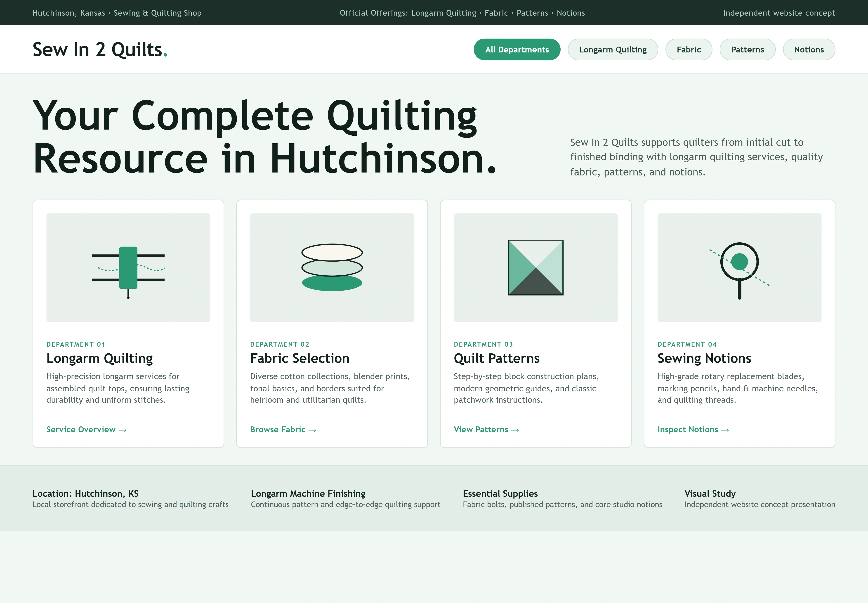The width and height of the screenshot is (868, 603).
Task: Click the intro paragraph about supporting quilters
Action: (x=696, y=157)
